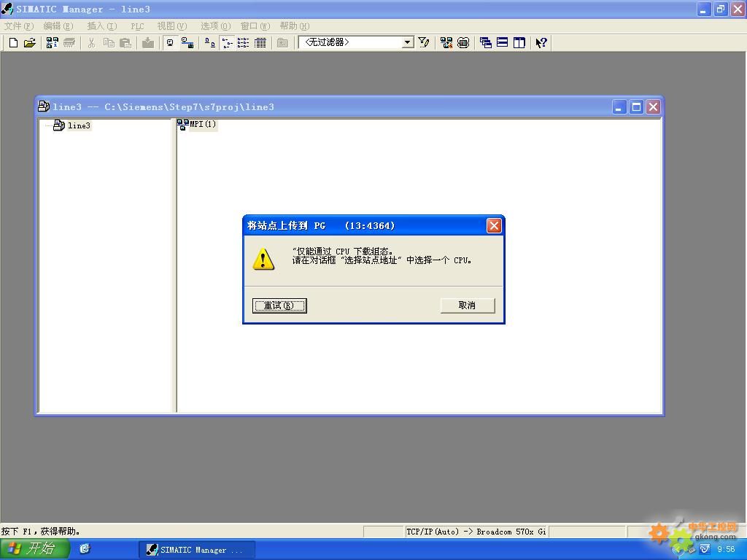The height and width of the screenshot is (560, 747).
Task: Click the 取消 cancel button
Action: point(468,306)
